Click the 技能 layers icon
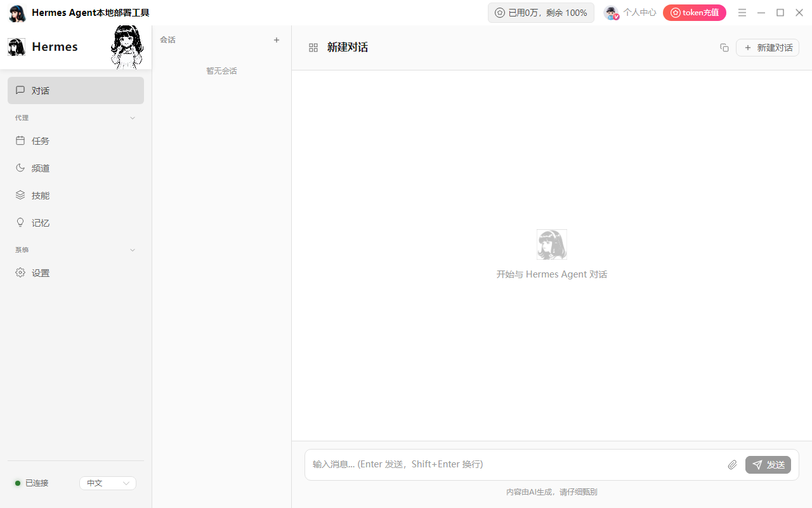Viewport: 812px width, 508px height. pyautogui.click(x=20, y=195)
